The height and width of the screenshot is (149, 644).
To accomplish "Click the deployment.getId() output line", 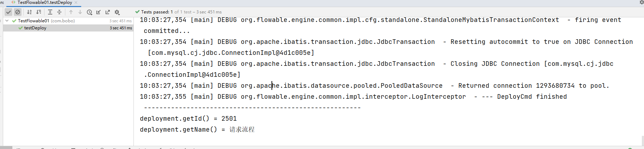I will [188, 119].
